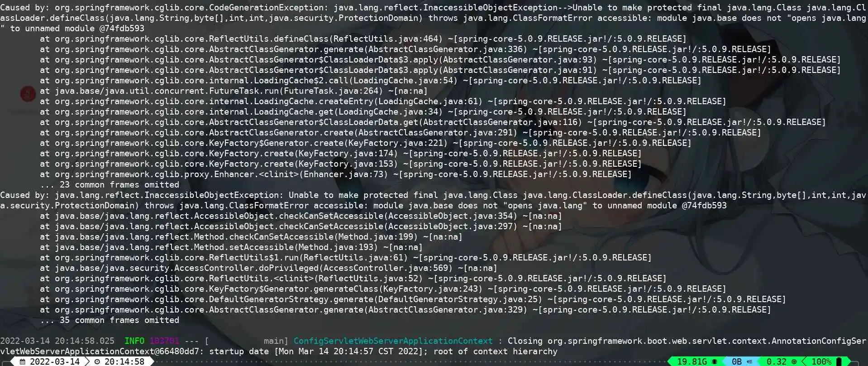Viewport: 868px width, 366px height.
Task: Click the Enhancer.java:73 stack frame line
Action: (335, 174)
